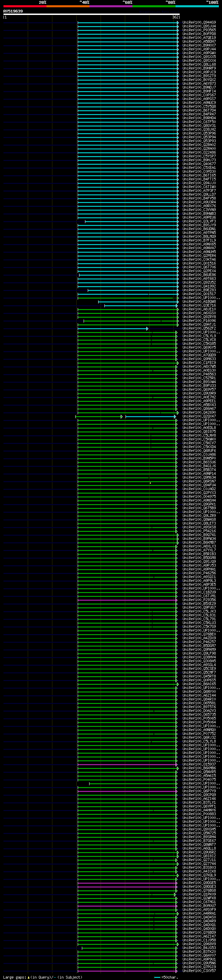The width and height of the screenshot is (222, 980).
Task: Select label UniRef100_P04075
Action: click(x=199, y=779)
